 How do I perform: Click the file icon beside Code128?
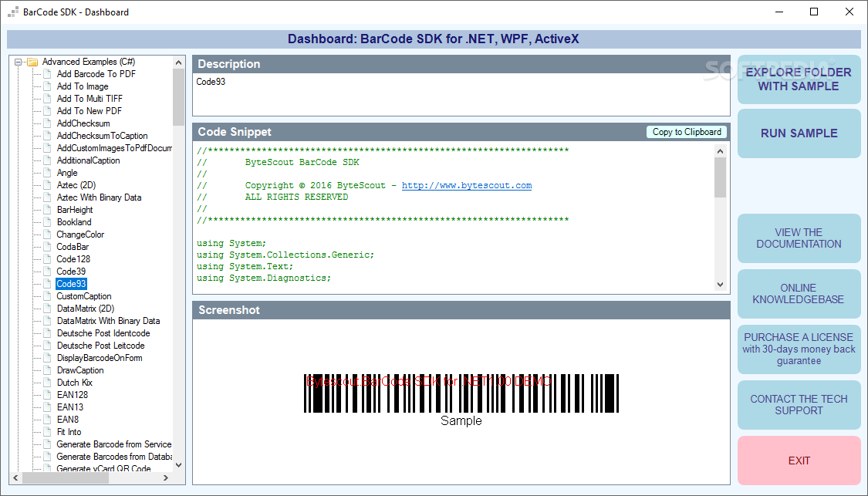pos(48,259)
